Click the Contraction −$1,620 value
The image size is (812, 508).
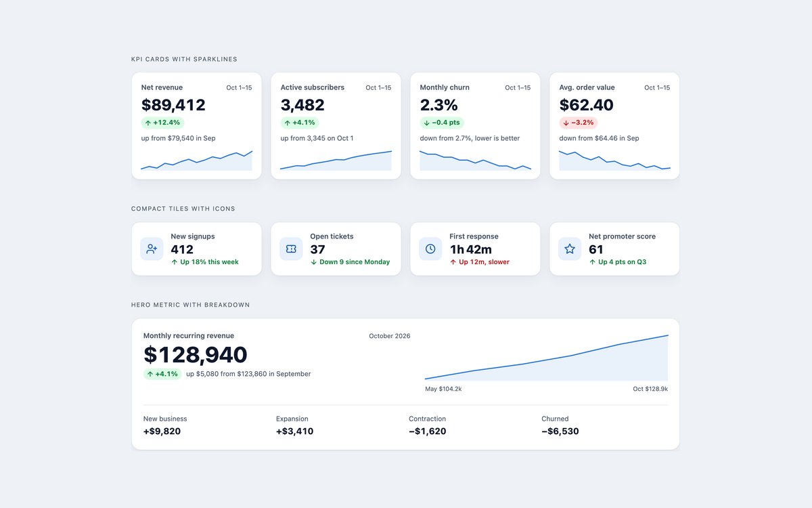pyautogui.click(x=428, y=431)
